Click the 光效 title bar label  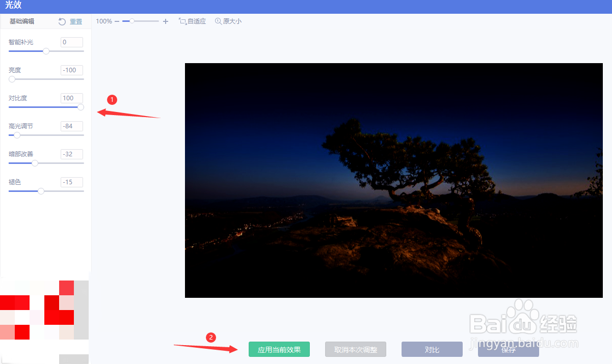point(13,6)
